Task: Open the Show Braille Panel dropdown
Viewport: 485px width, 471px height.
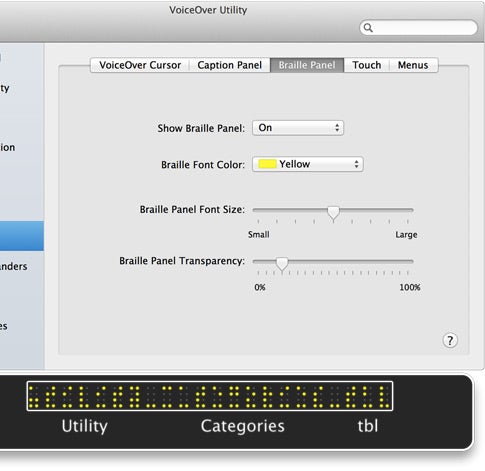Action: point(298,128)
